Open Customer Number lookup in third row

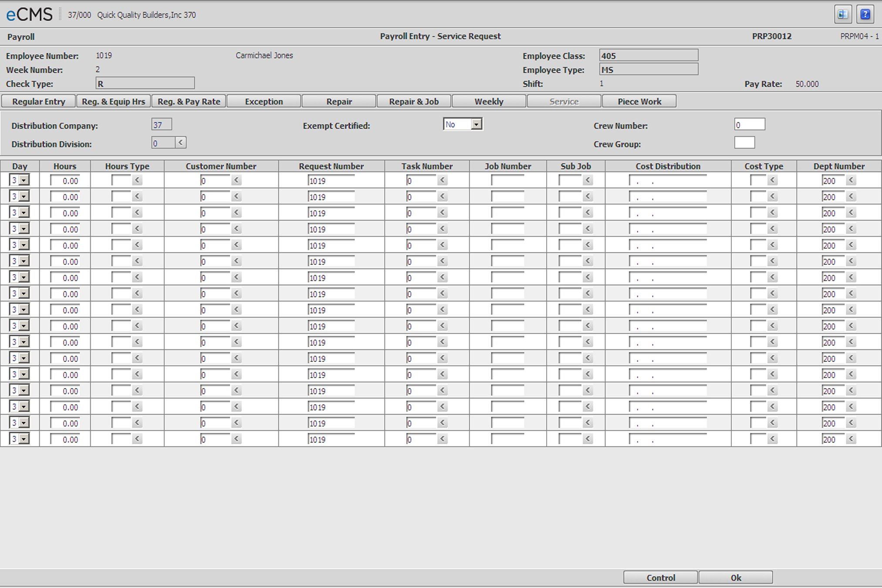[x=237, y=213]
